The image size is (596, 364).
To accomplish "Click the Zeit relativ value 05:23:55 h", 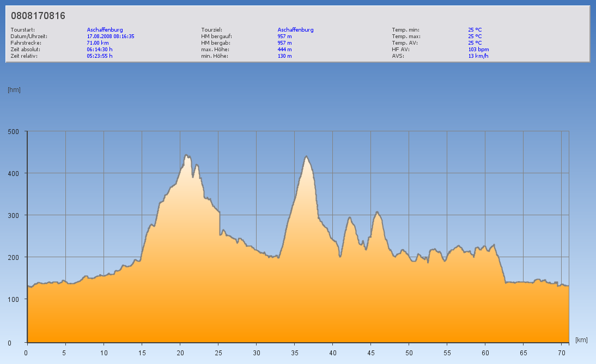I will coord(100,56).
